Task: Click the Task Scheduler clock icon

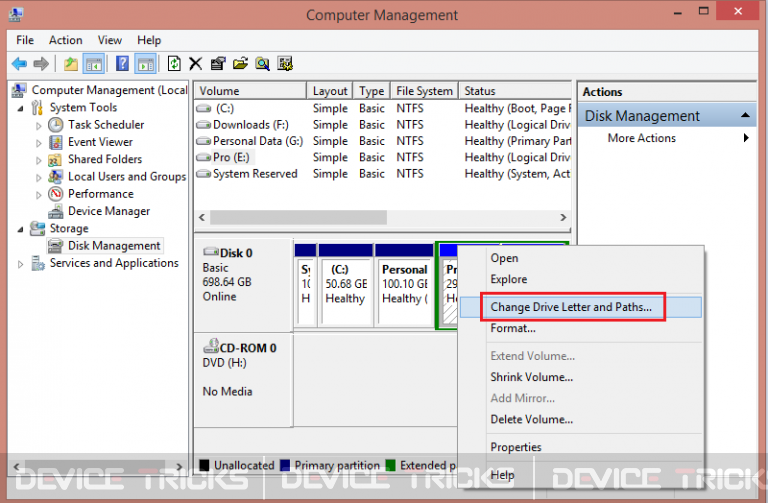Action: point(55,125)
